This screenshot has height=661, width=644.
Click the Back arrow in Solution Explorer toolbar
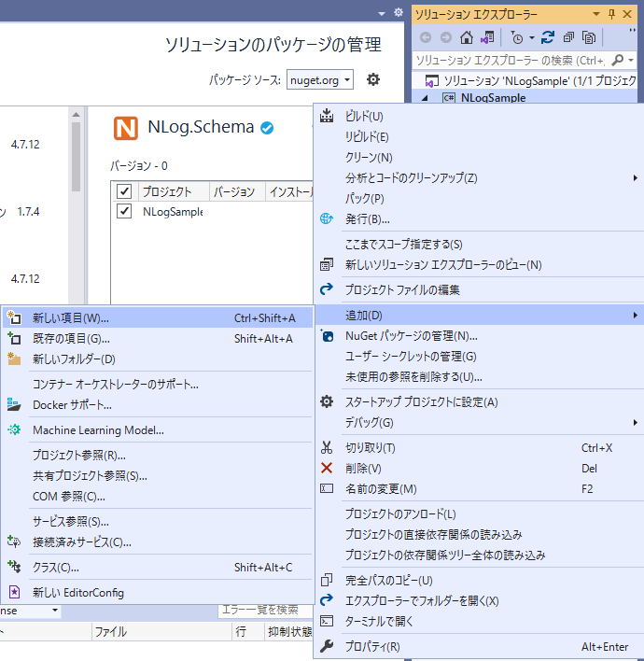(x=426, y=38)
